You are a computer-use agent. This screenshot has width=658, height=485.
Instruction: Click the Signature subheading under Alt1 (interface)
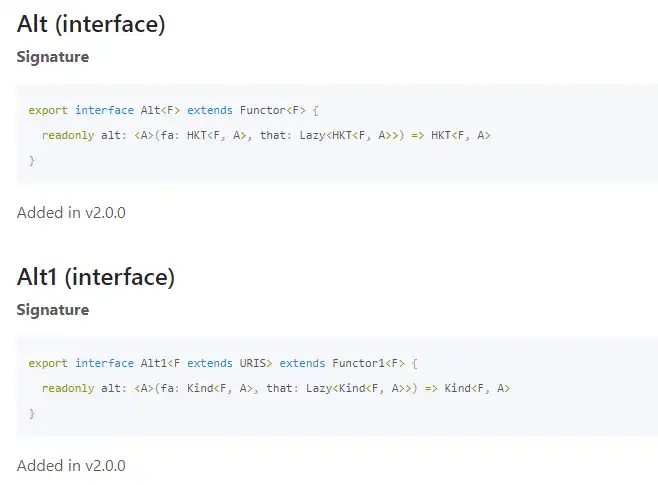coord(53,310)
